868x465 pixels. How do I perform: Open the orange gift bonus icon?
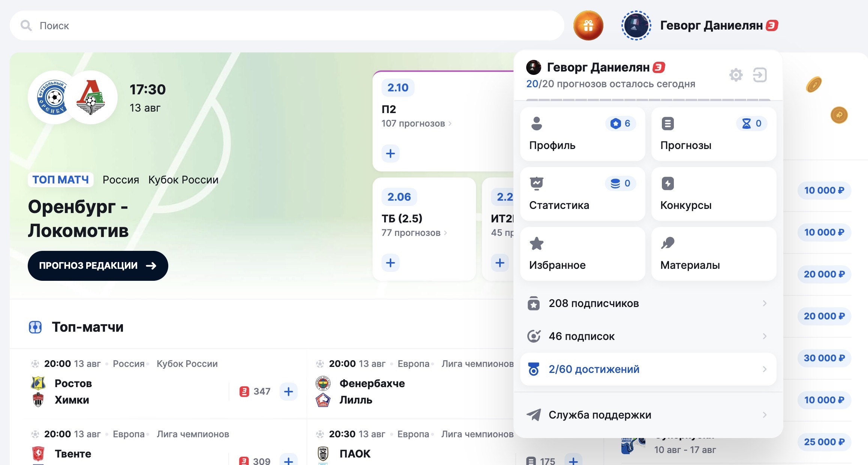[588, 25]
